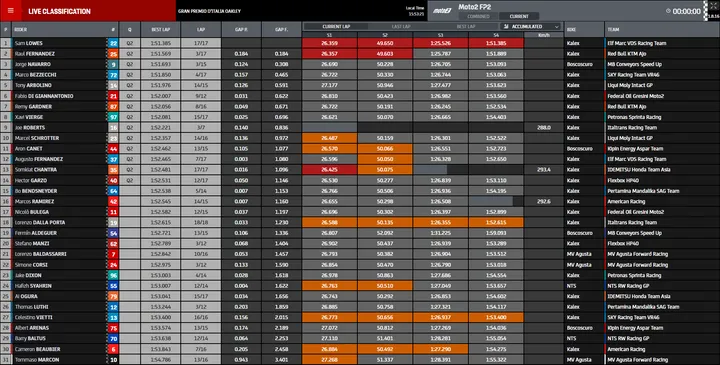Click the checkered flag indicator

tap(706, 11)
